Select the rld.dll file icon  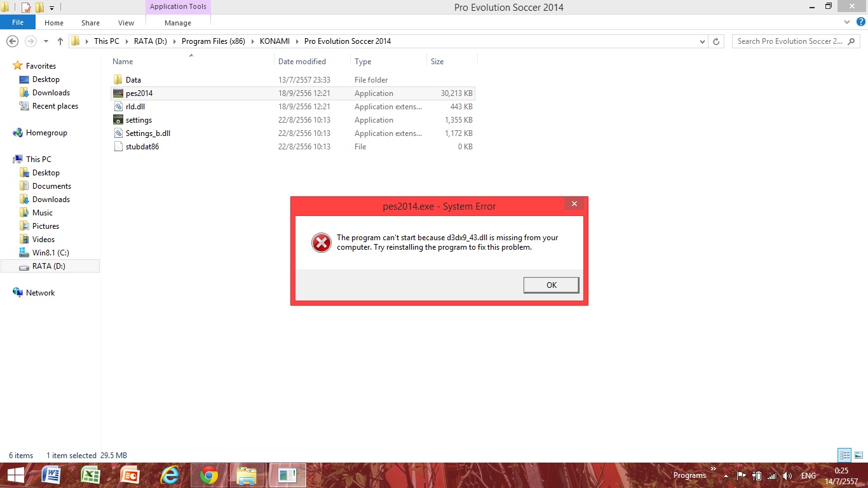click(x=118, y=107)
